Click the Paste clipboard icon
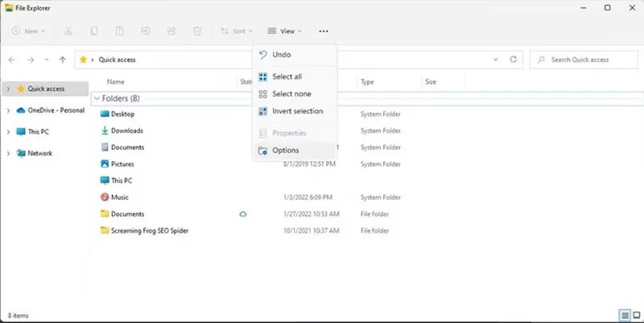The image size is (644, 323). (x=119, y=31)
